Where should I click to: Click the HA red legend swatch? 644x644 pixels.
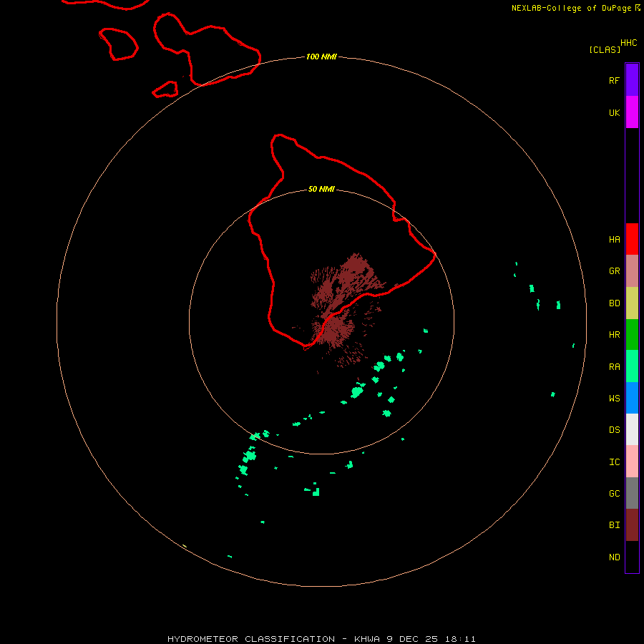click(x=632, y=239)
